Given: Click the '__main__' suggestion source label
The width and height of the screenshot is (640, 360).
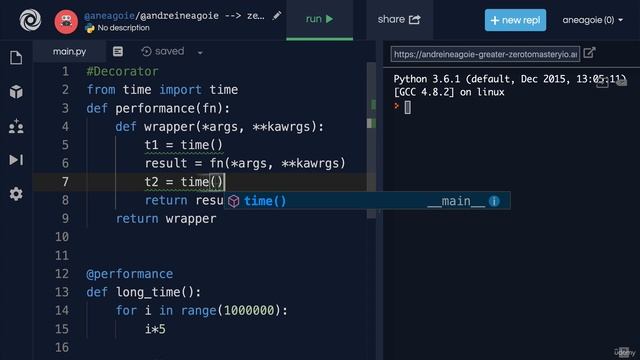Looking at the screenshot, I should tap(456, 201).
